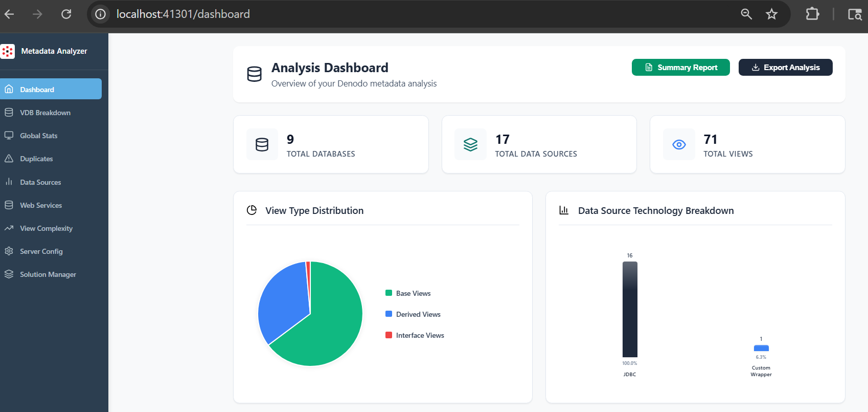Click the Metadata Analyzer logo icon
Screen dimensions: 868x412
7,51
